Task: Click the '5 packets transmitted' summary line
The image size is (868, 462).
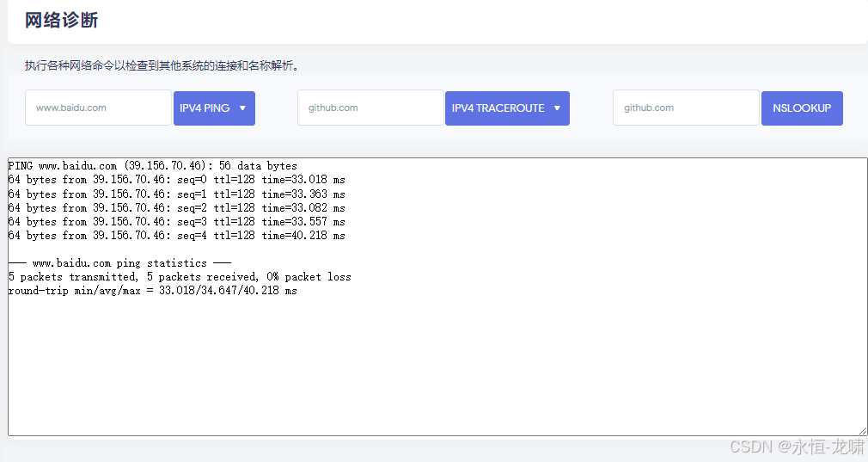Action: pyautogui.click(x=180, y=277)
